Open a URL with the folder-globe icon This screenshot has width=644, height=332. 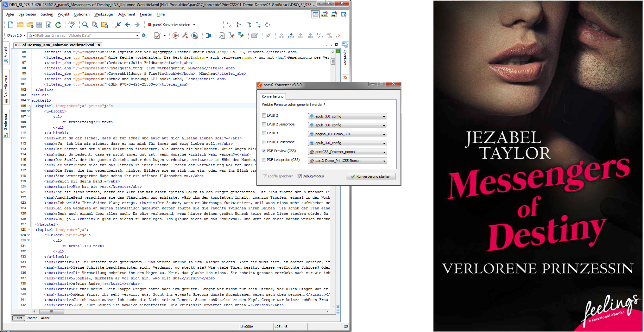coord(30,25)
